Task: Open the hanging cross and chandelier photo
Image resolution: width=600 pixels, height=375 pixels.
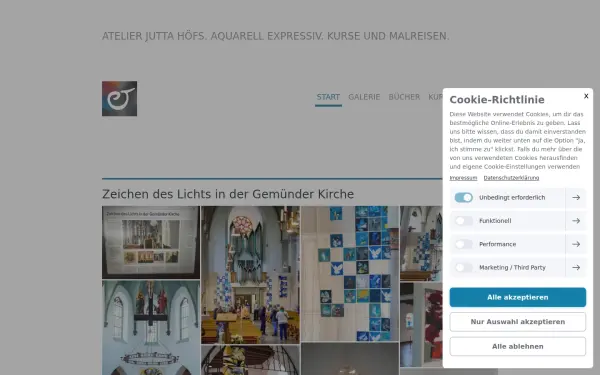Action: point(151,328)
